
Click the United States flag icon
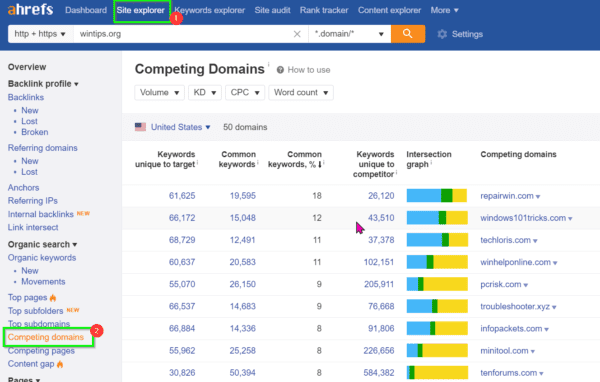pyautogui.click(x=140, y=127)
